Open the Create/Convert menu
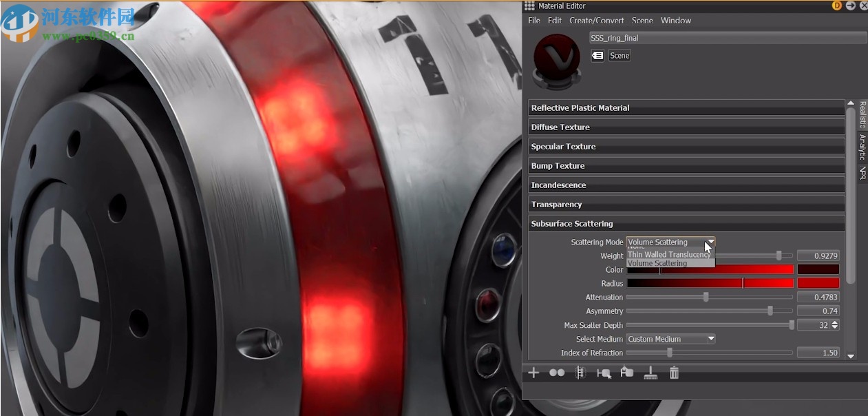The width and height of the screenshot is (868, 416). (596, 20)
